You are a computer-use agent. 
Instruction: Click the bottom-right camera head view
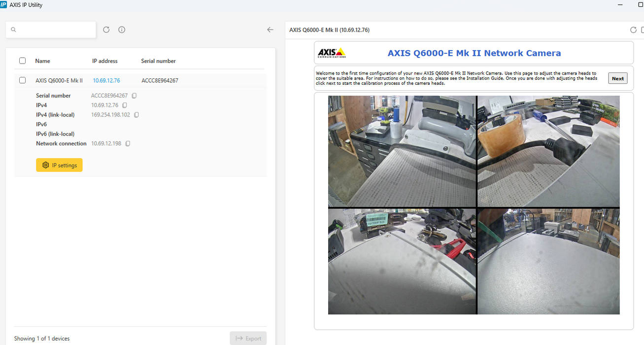click(548, 261)
